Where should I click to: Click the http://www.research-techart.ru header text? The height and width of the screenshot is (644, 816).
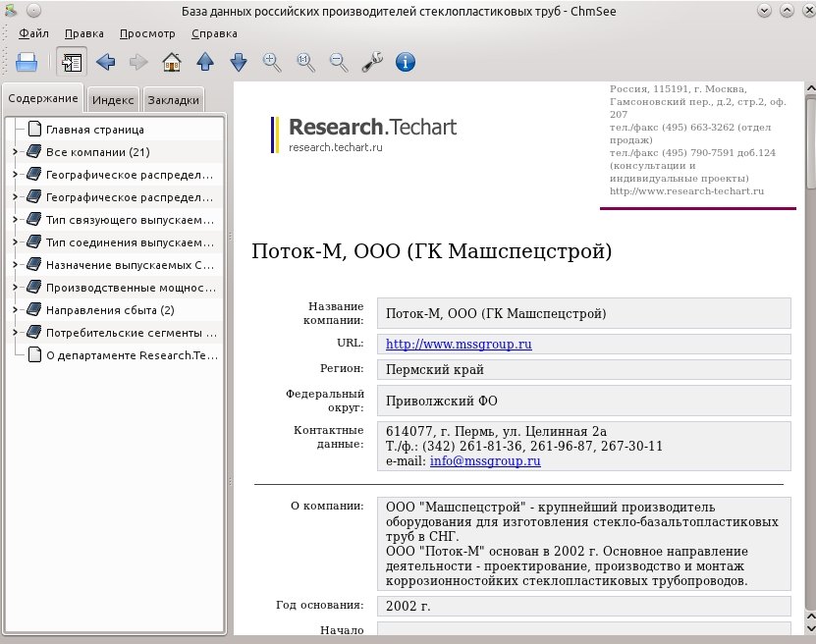pos(687,191)
